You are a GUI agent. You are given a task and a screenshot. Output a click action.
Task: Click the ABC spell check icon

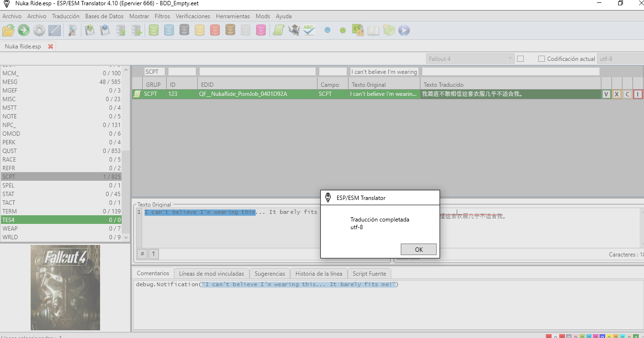(309, 31)
